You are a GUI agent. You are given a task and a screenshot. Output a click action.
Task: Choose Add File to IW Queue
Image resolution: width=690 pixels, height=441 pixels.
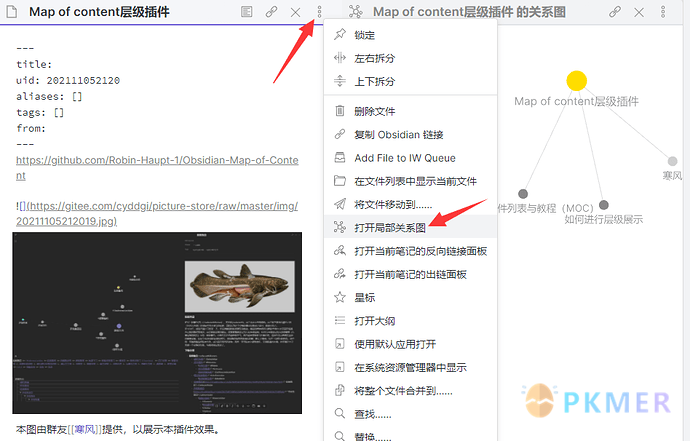[x=410, y=158]
